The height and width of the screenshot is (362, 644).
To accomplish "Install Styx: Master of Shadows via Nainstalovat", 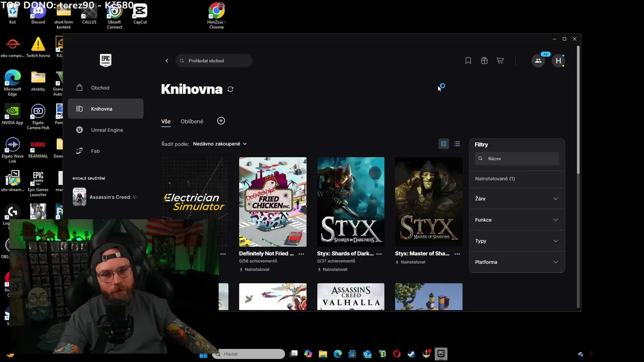I will [x=410, y=262].
